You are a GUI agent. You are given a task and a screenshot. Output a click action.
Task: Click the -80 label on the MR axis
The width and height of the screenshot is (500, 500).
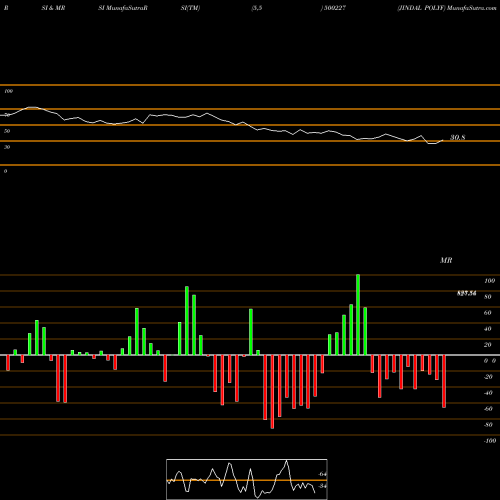click(x=488, y=425)
